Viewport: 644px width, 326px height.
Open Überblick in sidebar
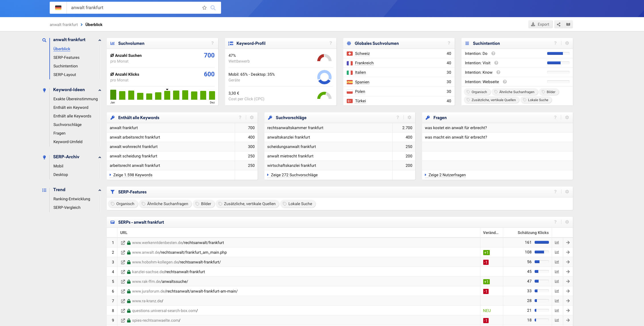pos(62,49)
